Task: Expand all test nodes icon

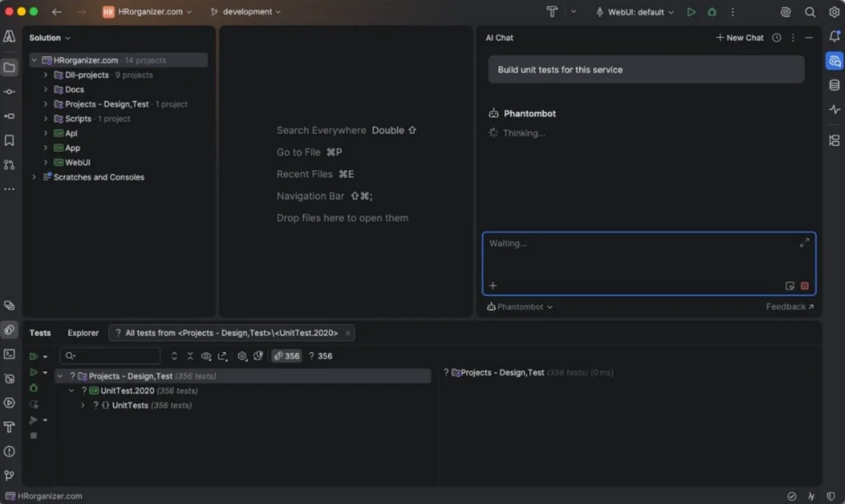Action: tap(174, 356)
